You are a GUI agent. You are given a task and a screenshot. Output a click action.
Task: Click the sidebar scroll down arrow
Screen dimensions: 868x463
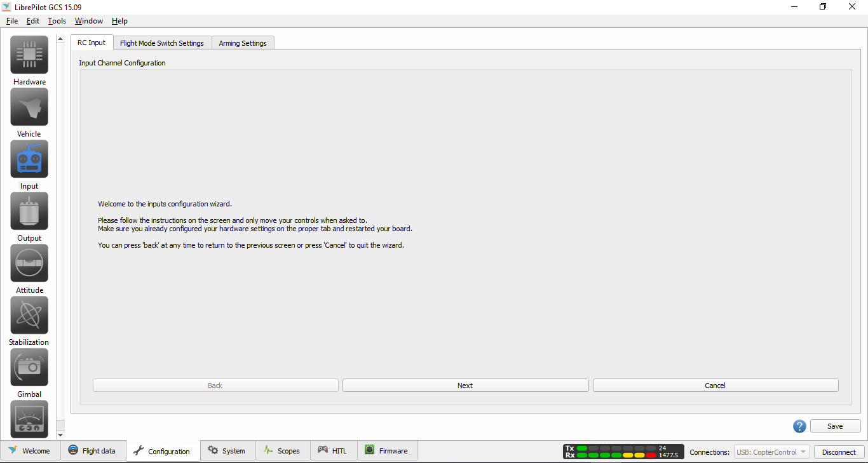tap(60, 434)
